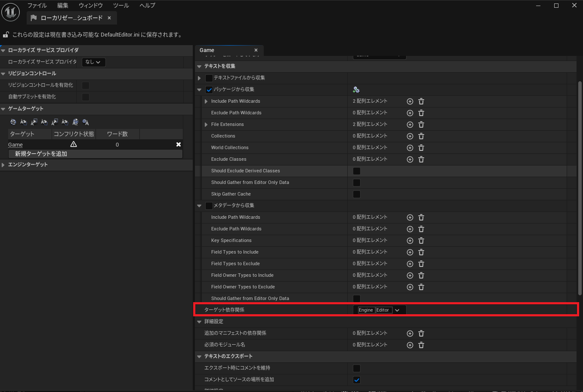Open the ファイル menu
The height and width of the screenshot is (392, 583).
pos(37,6)
